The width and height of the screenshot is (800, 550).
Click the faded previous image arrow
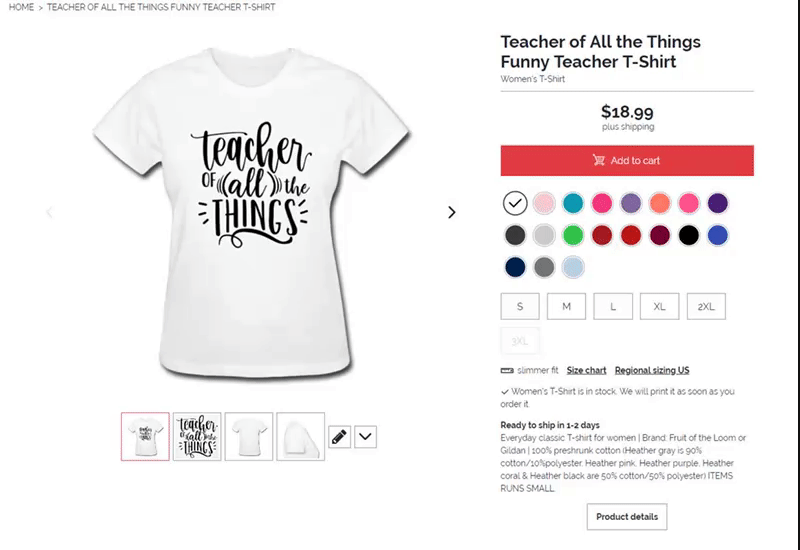click(49, 212)
